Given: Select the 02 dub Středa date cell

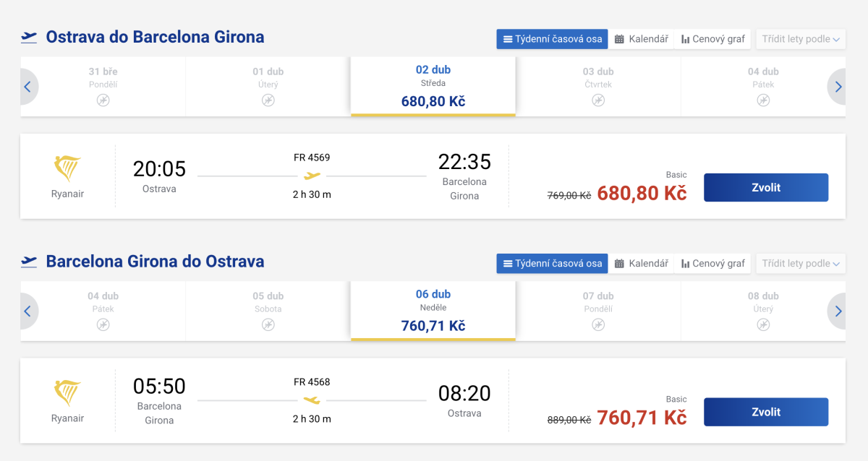Looking at the screenshot, I should 433,86.
